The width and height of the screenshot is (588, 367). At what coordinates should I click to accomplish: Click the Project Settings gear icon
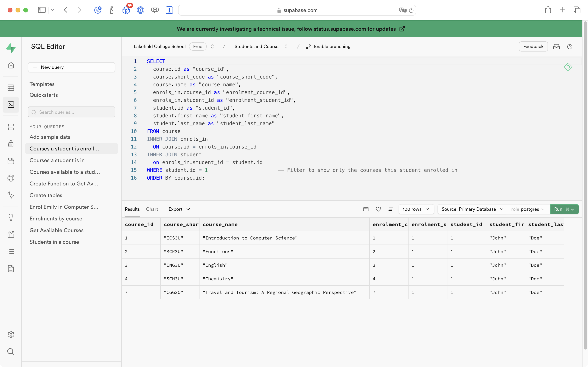(x=11, y=335)
